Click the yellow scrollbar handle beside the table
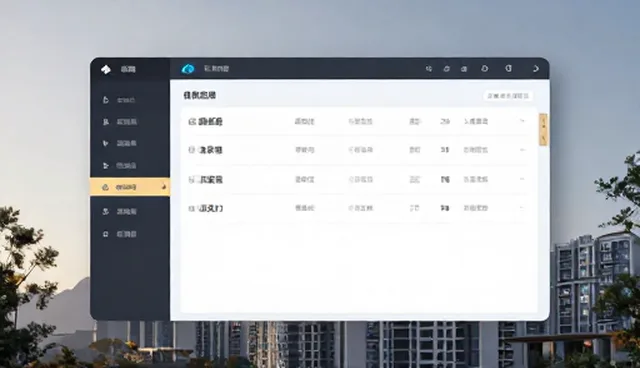 pyautogui.click(x=543, y=129)
